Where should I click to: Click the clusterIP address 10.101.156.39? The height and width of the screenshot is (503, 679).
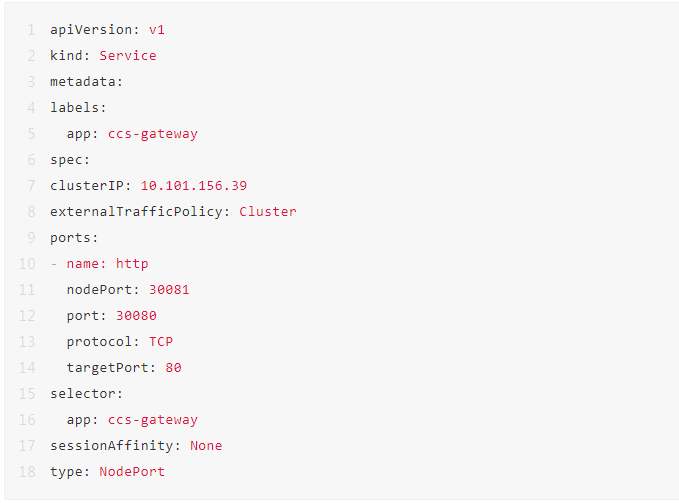193,186
